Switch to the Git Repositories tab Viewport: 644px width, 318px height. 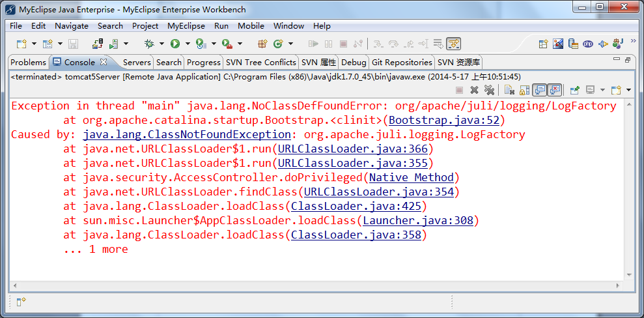point(402,63)
